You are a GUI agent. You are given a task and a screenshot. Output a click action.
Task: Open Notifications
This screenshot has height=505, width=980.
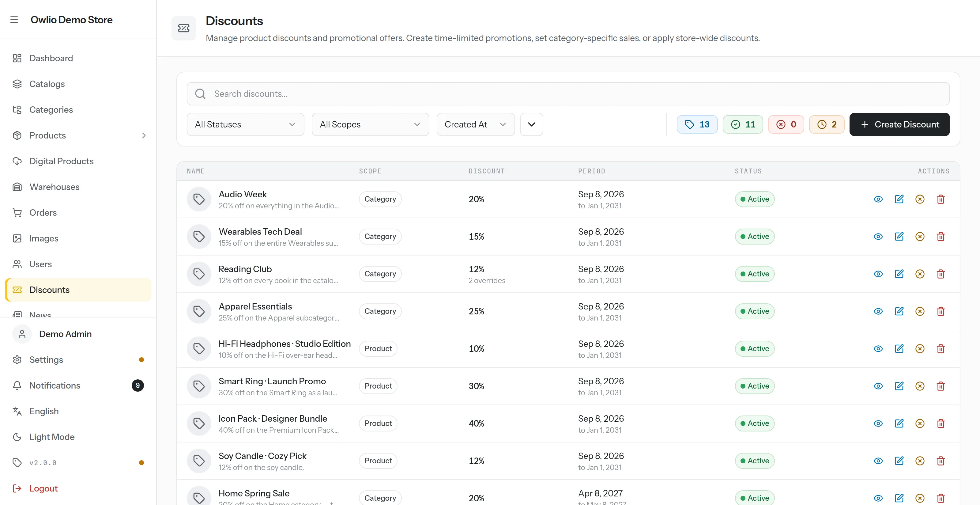click(x=78, y=385)
